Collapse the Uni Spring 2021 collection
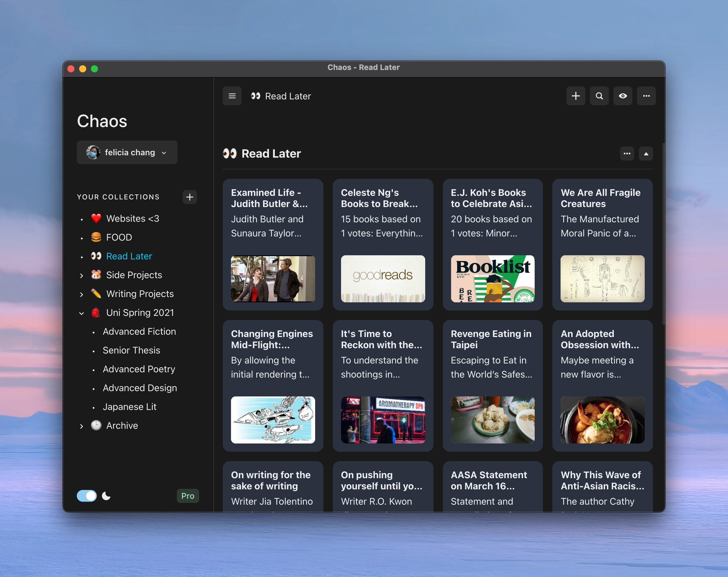 click(x=82, y=313)
